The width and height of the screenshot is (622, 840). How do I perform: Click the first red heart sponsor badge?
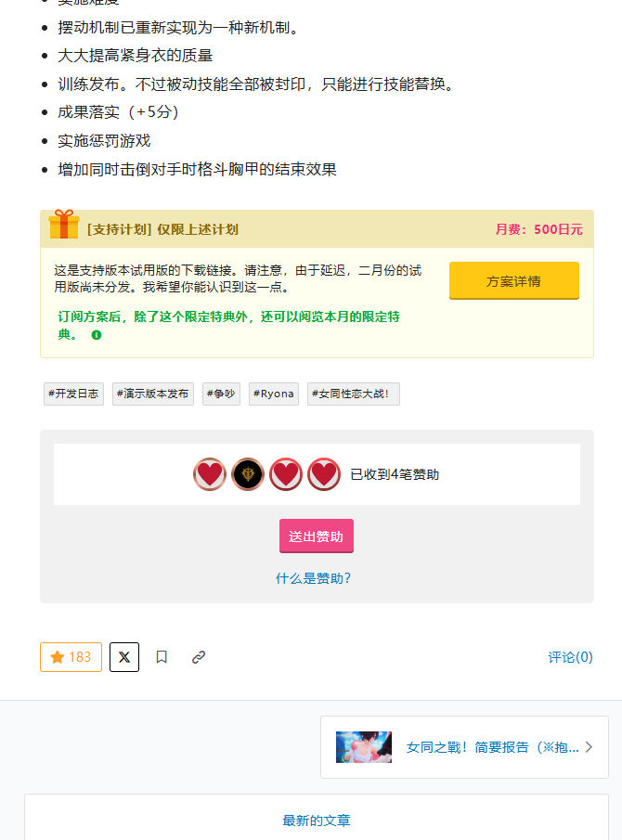point(209,474)
